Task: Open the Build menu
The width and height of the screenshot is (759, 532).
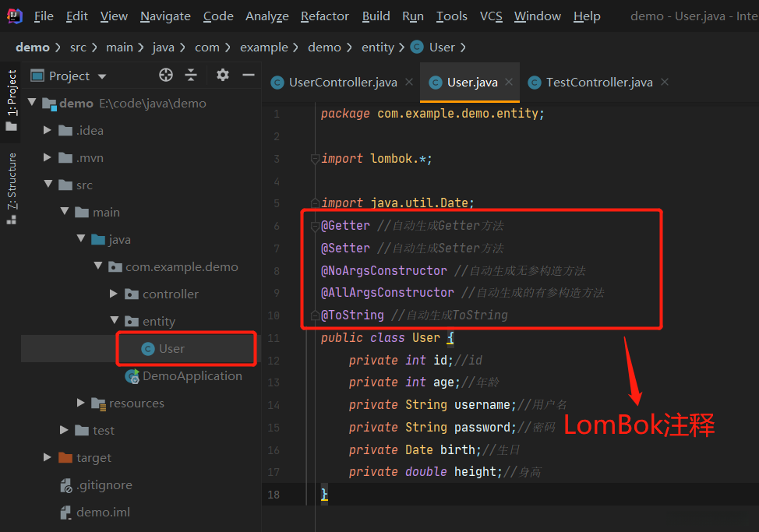Action: (376, 16)
